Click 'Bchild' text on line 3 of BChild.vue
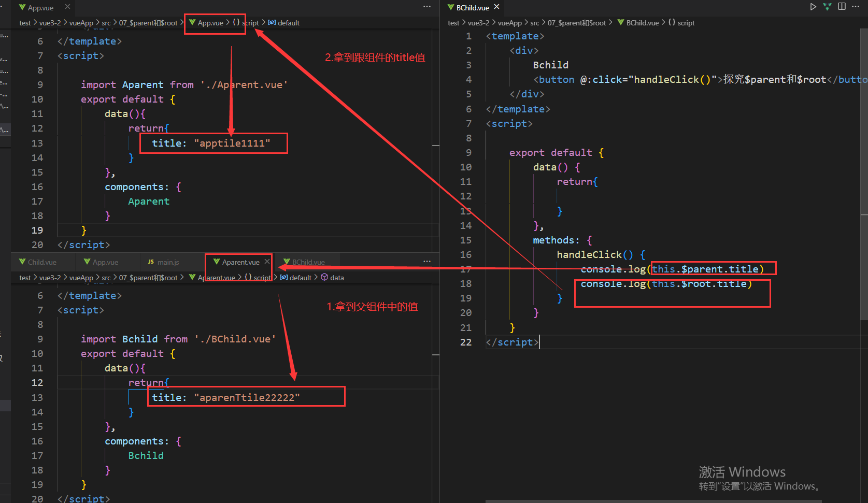The image size is (868, 503). point(551,65)
